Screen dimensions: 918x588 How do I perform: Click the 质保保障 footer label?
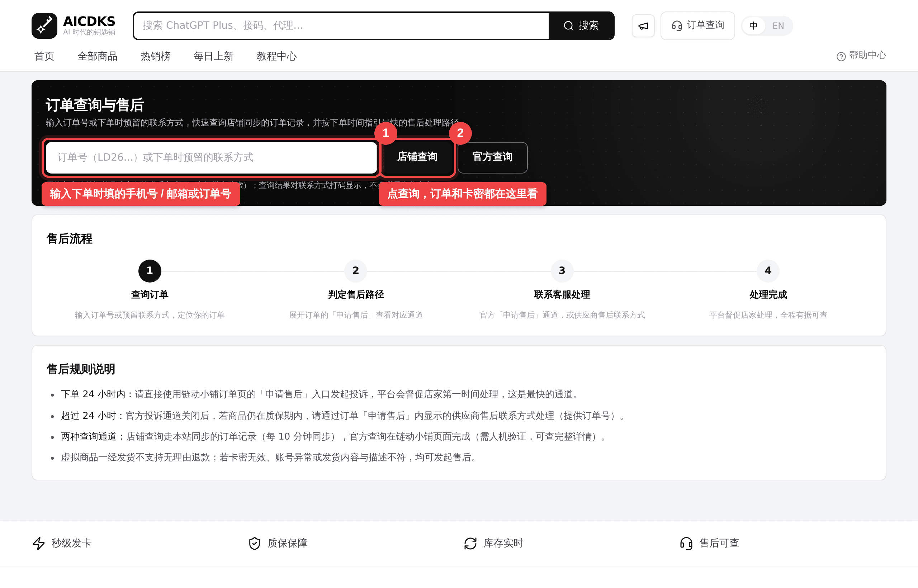[288, 543]
